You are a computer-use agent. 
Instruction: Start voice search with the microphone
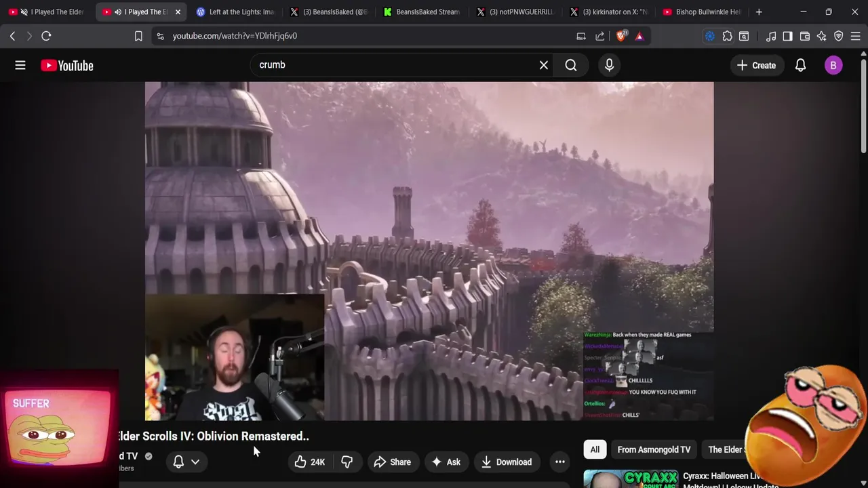(x=609, y=65)
